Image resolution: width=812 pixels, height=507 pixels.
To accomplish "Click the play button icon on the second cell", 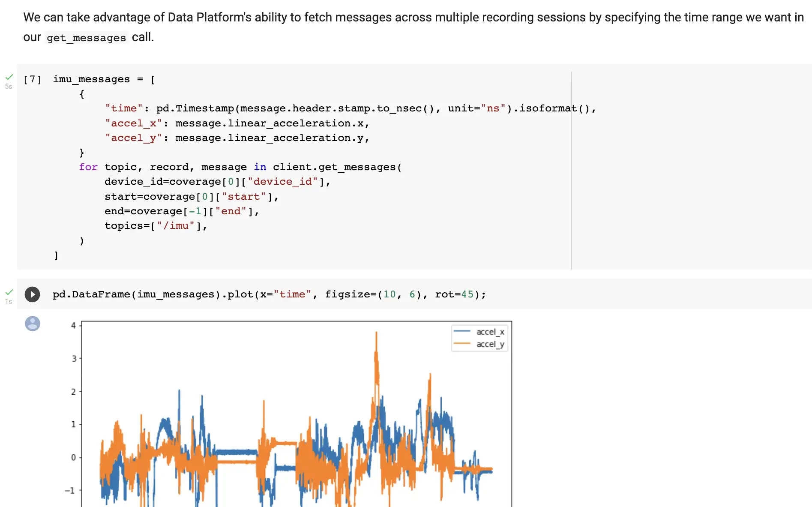I will pos(32,294).
